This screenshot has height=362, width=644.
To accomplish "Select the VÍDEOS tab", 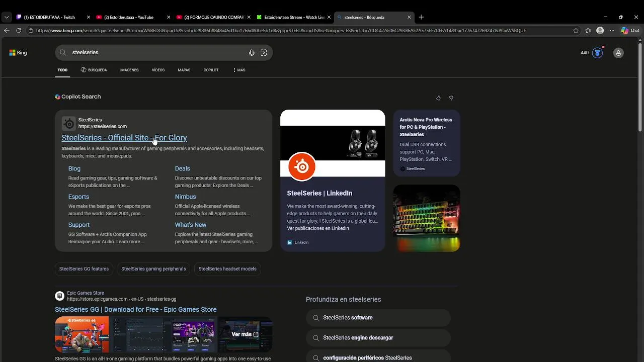I will [158, 70].
